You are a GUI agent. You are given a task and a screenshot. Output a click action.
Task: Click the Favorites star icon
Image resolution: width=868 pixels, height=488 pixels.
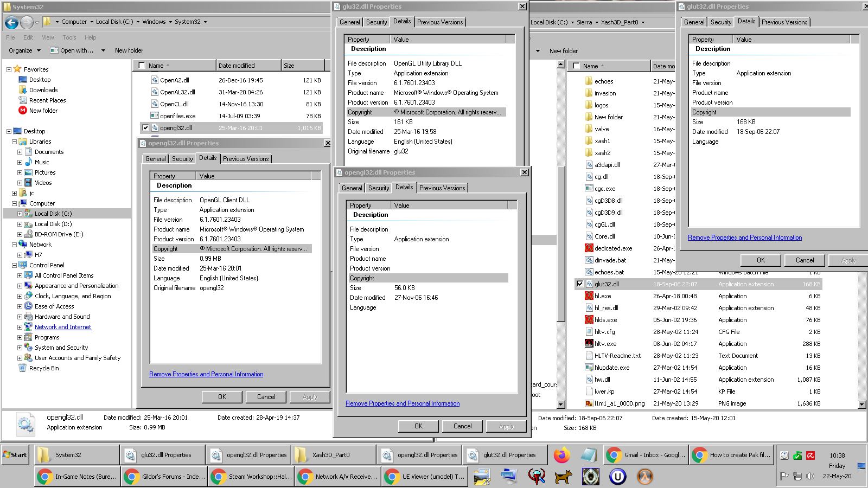(17, 69)
